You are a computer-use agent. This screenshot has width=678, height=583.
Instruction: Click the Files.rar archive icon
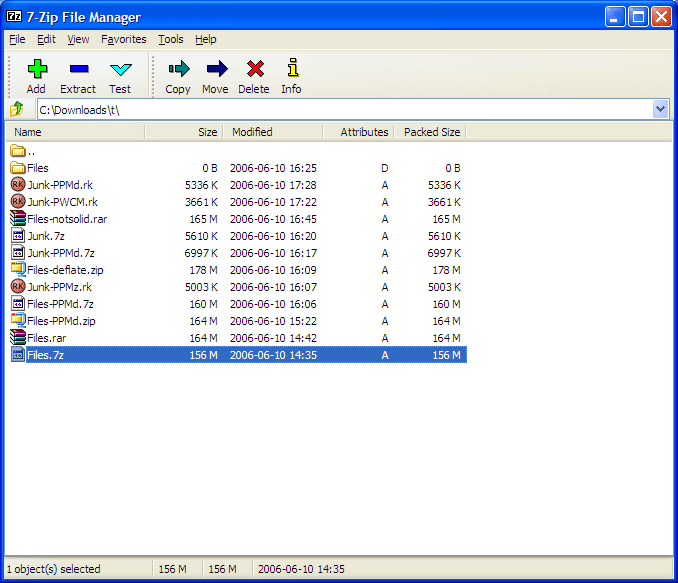click(x=18, y=337)
